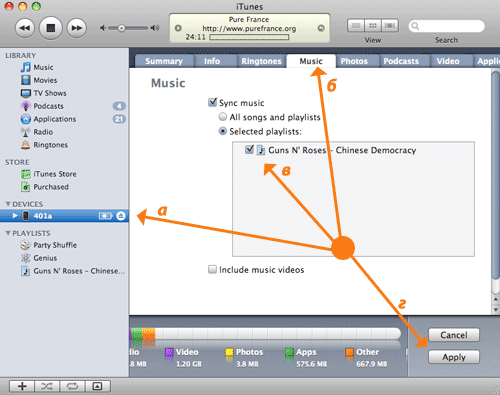Switch to grid view
Image resolution: width=500 pixels, height=395 pixels.
click(373, 26)
